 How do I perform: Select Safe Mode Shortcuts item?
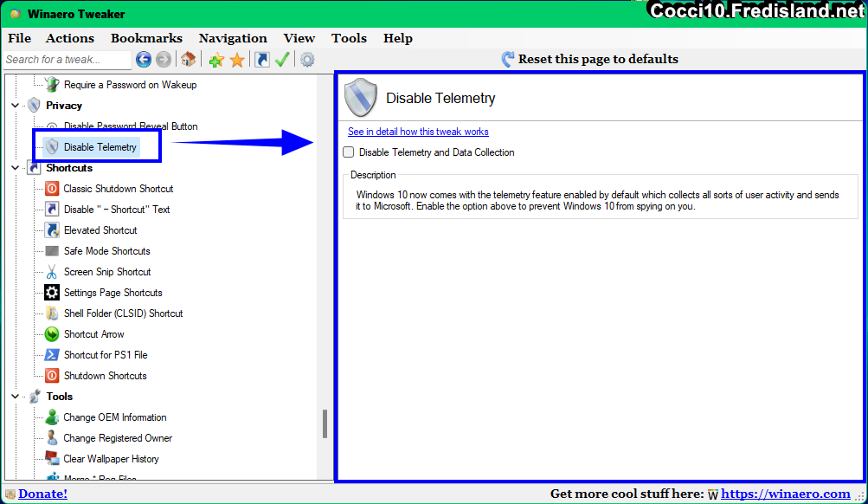(x=106, y=251)
